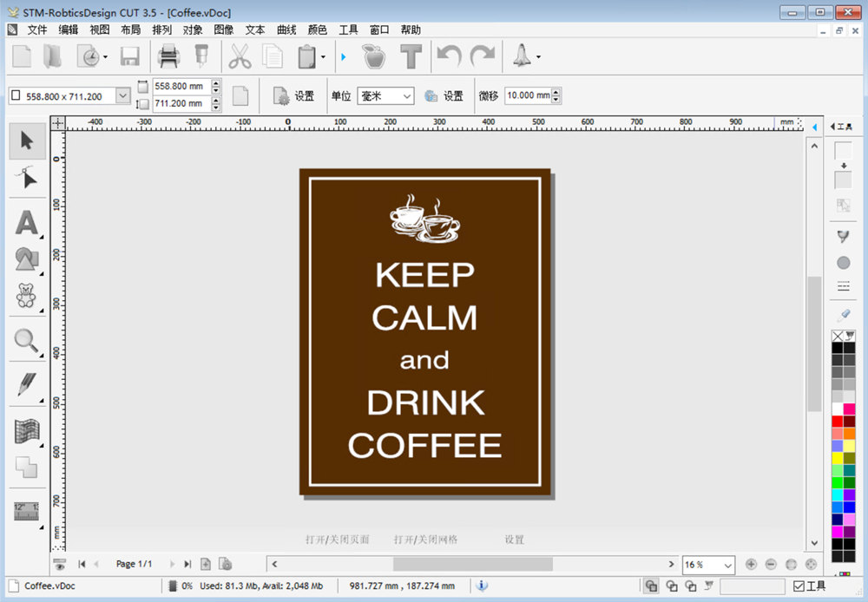Select the magnifier zoom tool

click(26, 340)
